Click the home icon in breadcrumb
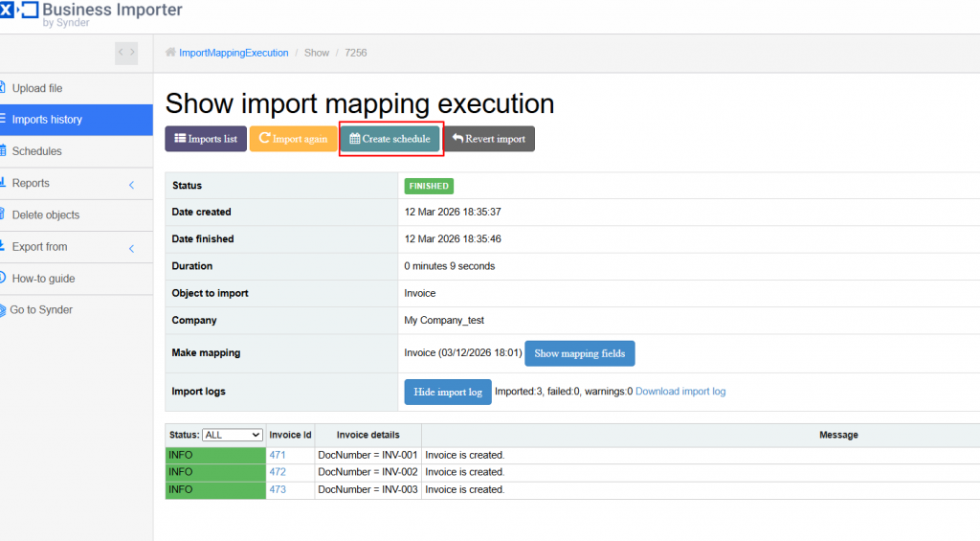 (170, 53)
